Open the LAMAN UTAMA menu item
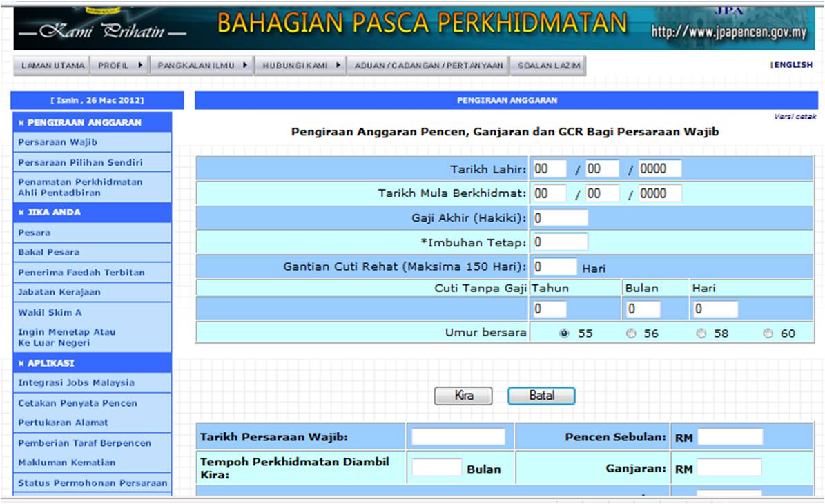The width and height of the screenshot is (825, 504). point(52,66)
